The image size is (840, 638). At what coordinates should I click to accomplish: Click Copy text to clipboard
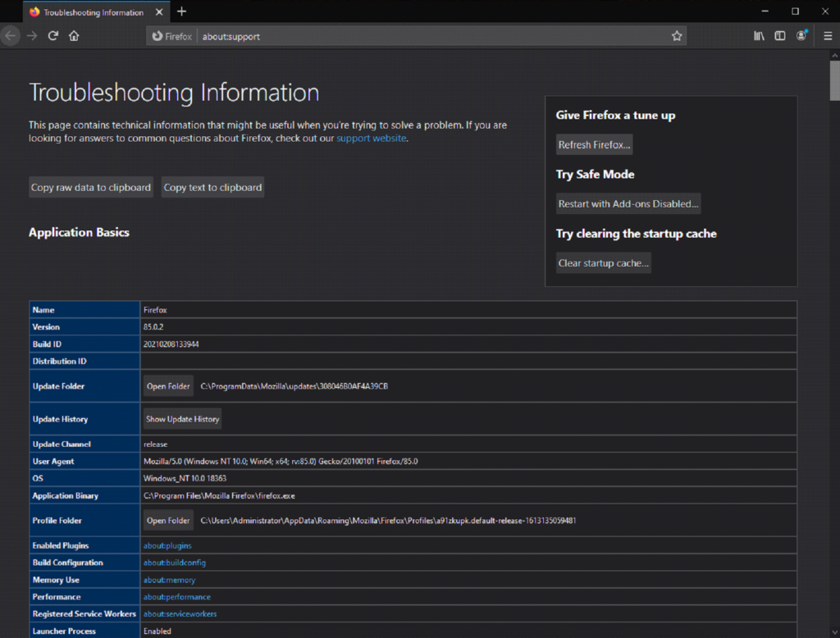coord(212,188)
